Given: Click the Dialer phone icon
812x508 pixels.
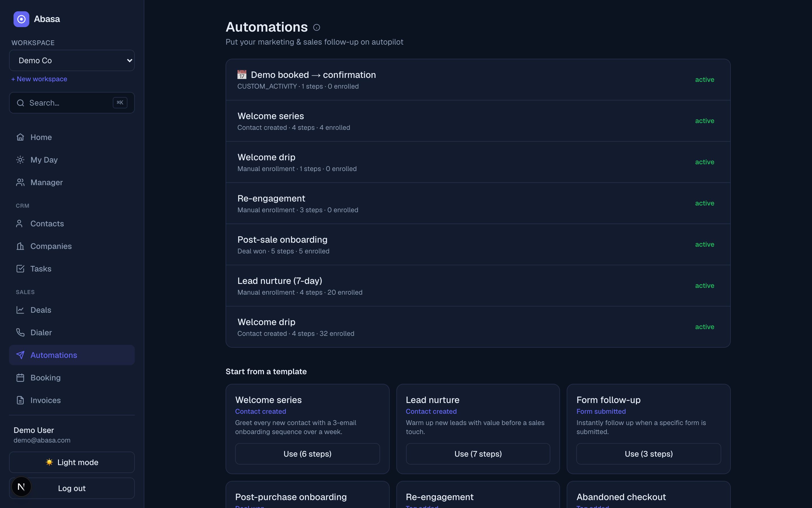Looking at the screenshot, I should (20, 332).
